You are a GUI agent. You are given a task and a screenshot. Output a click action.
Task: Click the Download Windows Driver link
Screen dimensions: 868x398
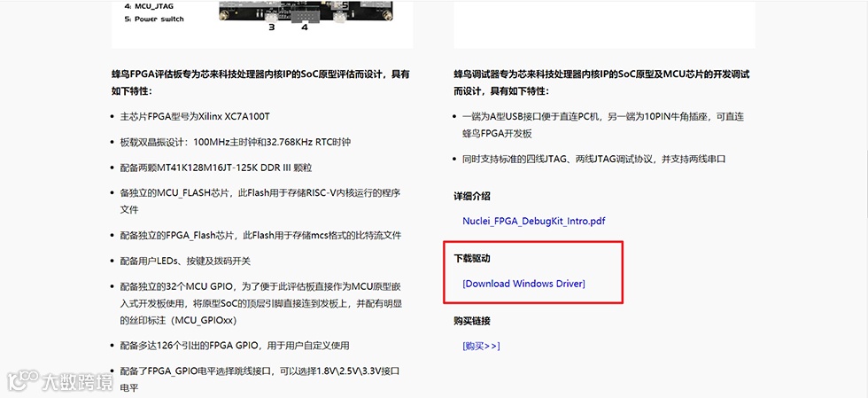pyautogui.click(x=523, y=284)
